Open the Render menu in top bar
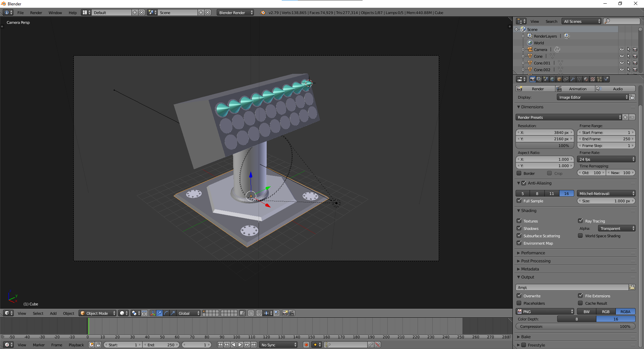 (x=36, y=13)
